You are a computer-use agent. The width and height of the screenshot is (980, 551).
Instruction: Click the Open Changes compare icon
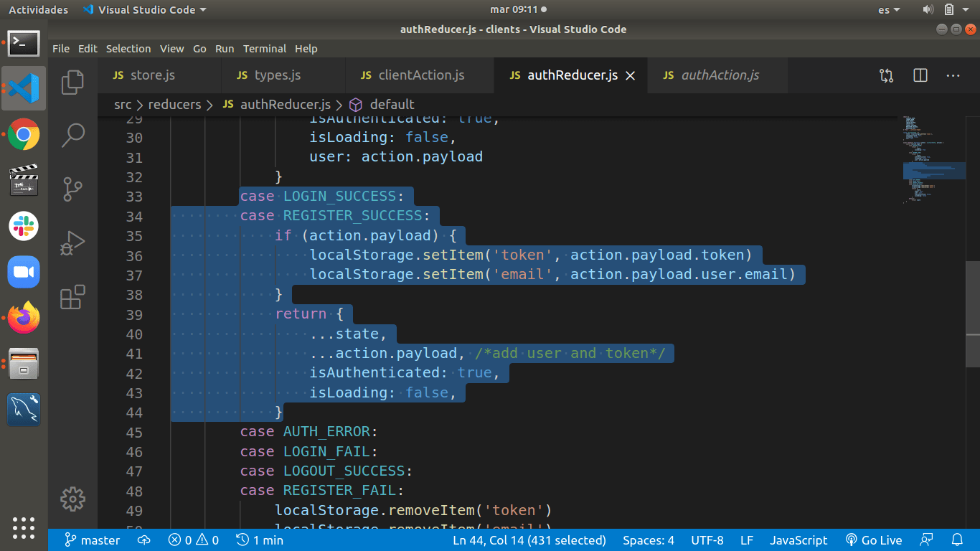pos(887,75)
